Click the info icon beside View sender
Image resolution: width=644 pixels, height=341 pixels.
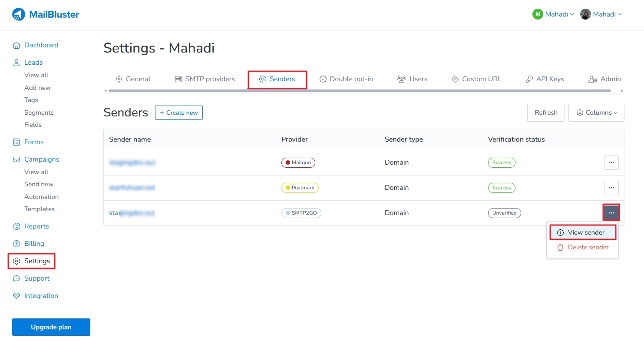coord(560,232)
